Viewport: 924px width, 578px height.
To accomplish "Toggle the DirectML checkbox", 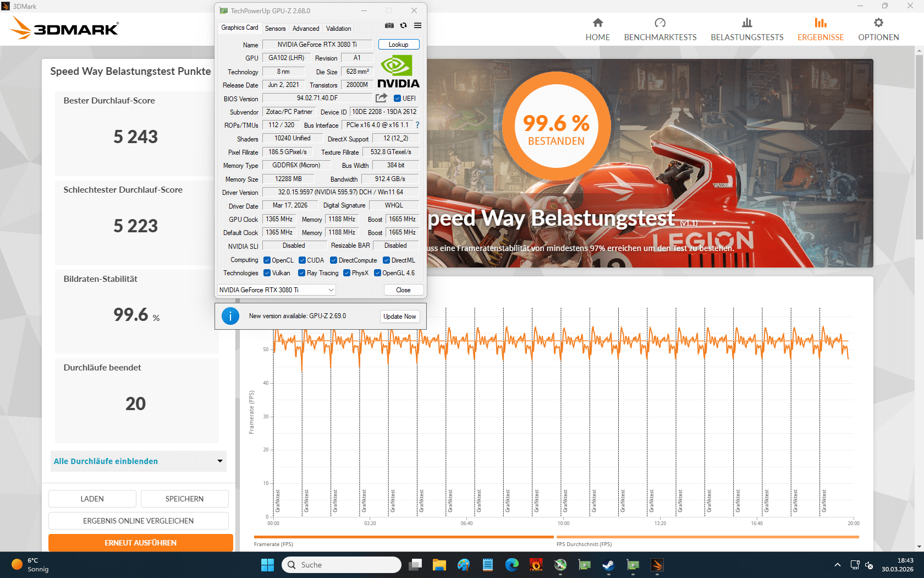I will point(386,260).
